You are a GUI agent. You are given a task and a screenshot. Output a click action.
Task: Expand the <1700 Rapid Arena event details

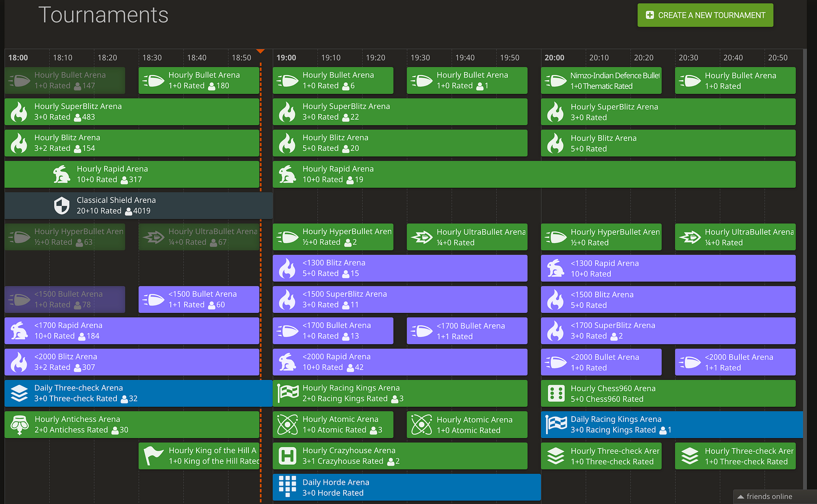[x=128, y=330]
